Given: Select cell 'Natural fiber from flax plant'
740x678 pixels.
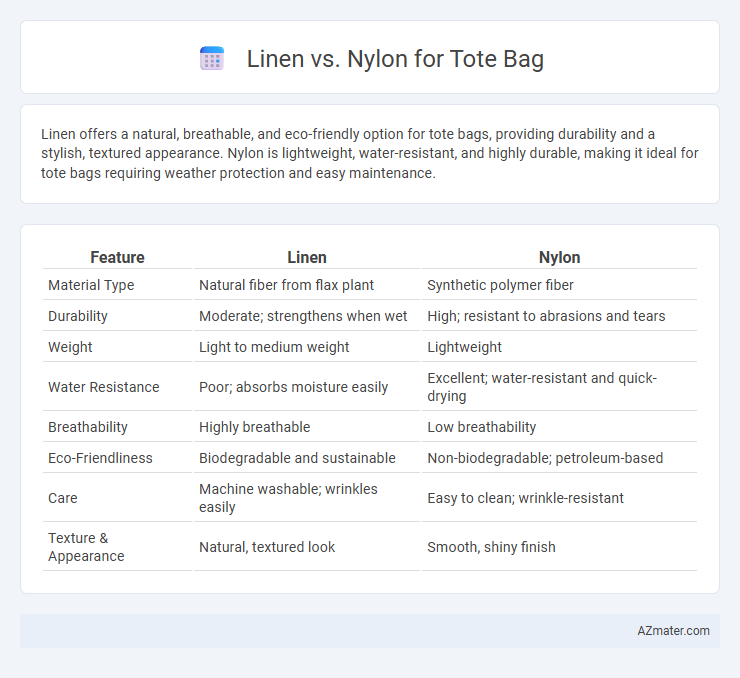Looking at the screenshot, I should tap(286, 285).
